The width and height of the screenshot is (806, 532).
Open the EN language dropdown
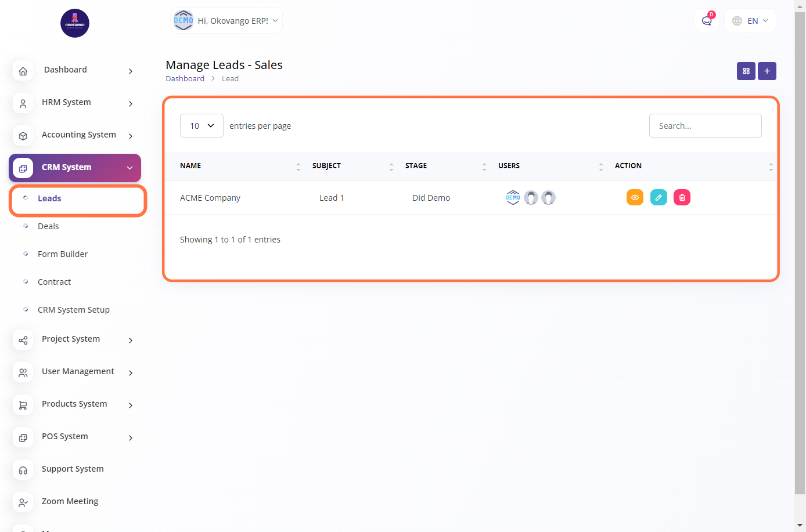(x=750, y=21)
